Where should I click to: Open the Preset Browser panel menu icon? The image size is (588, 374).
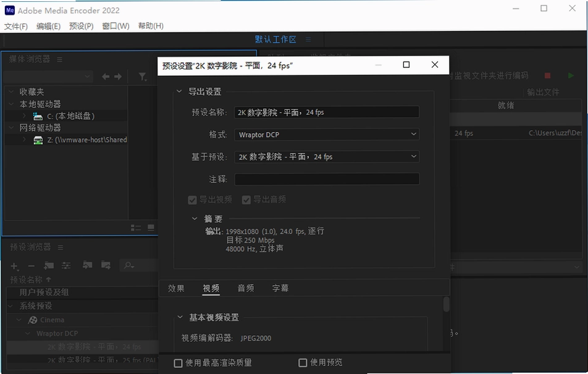pos(61,247)
